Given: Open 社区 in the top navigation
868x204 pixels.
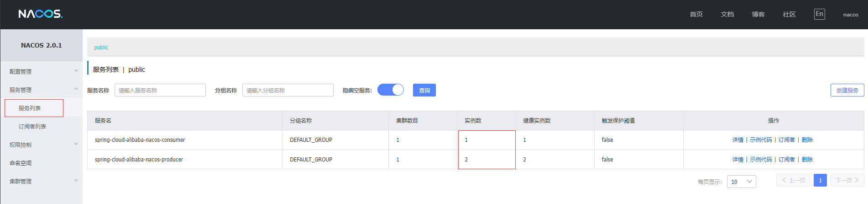Looking at the screenshot, I should 790,14.
